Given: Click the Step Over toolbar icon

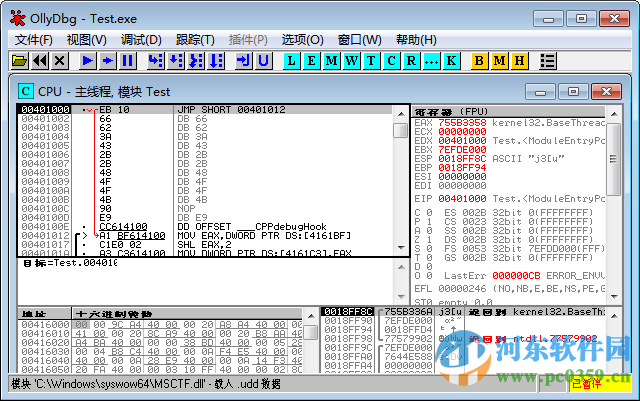Looking at the screenshot, I should [176, 61].
